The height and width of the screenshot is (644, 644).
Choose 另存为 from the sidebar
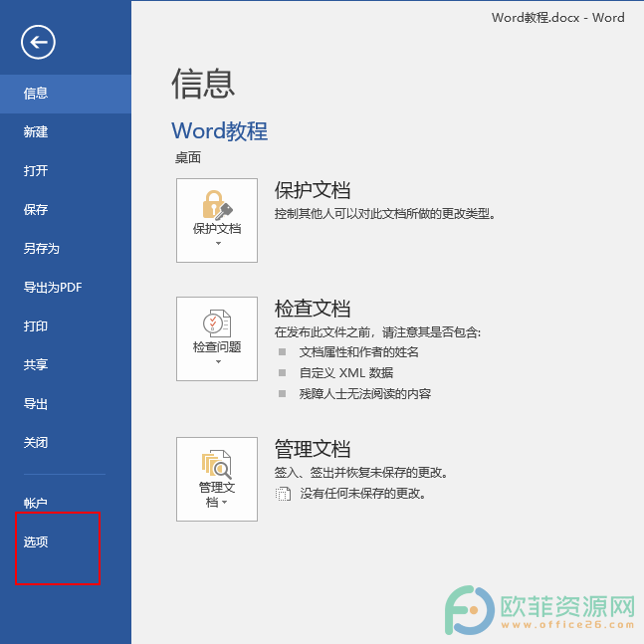(x=66, y=249)
